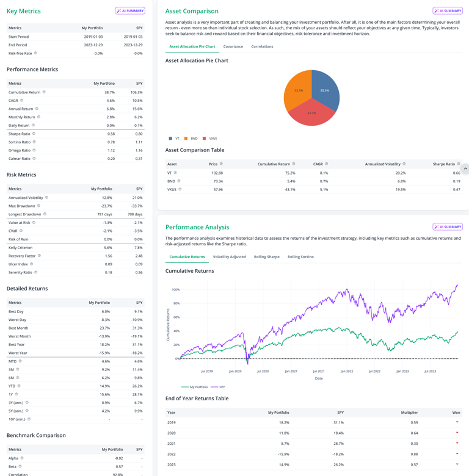Click info icon next to Omega Ratio
The height and width of the screenshot is (476, 469).
[34, 150]
